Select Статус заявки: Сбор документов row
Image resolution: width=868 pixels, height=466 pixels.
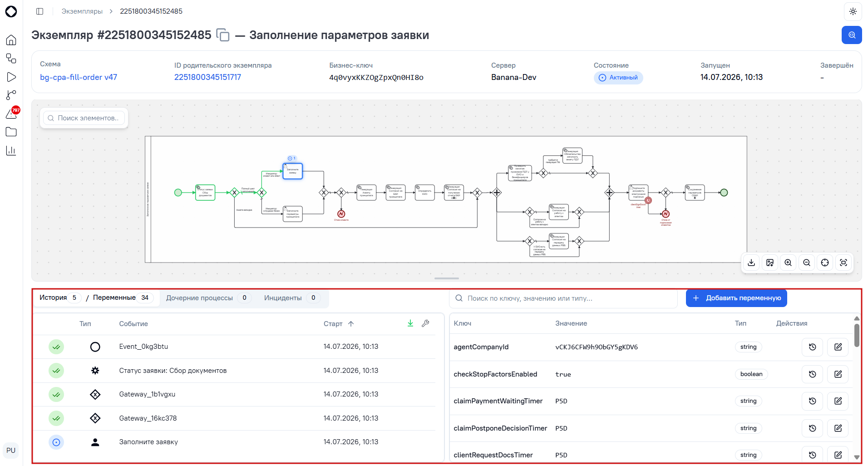(234, 371)
